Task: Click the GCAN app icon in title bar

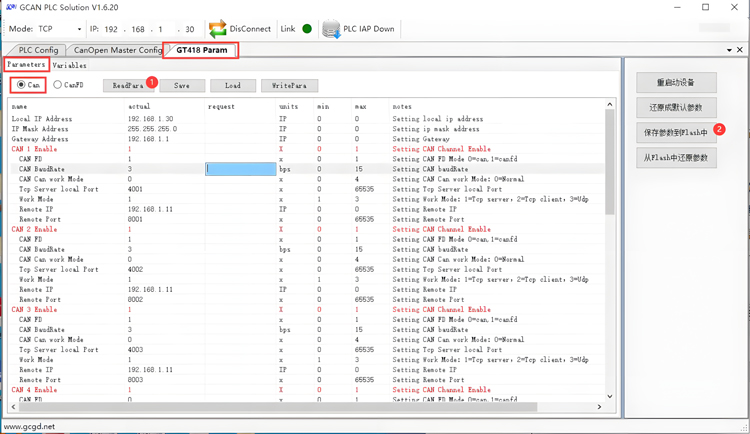Action: pos(10,7)
